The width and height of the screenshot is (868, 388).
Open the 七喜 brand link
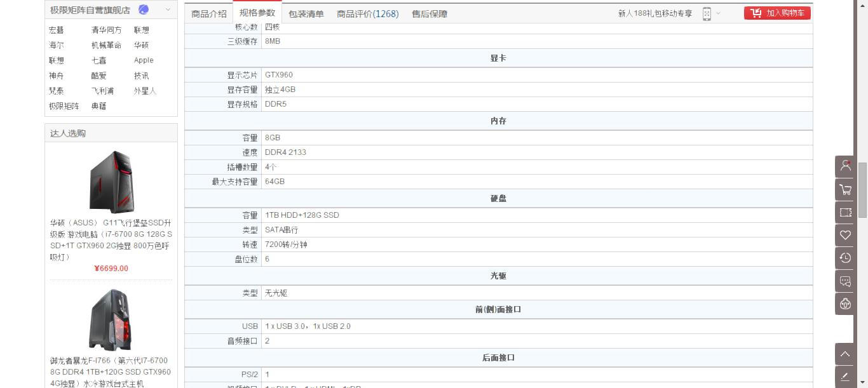pyautogui.click(x=98, y=60)
